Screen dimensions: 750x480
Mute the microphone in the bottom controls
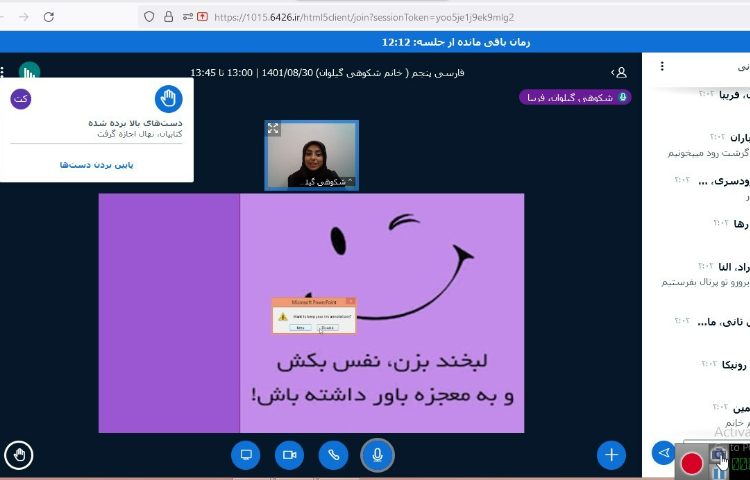point(377,455)
